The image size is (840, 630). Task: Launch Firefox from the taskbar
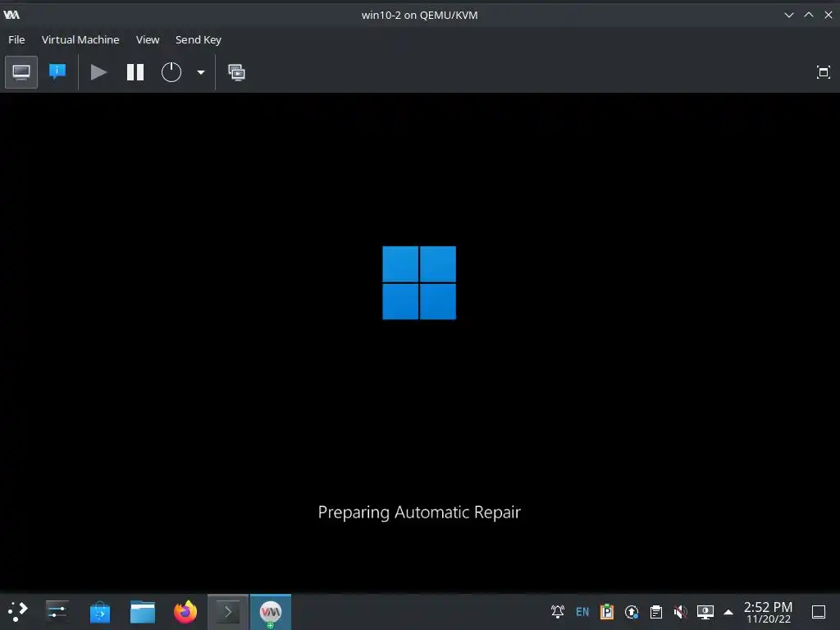(185, 612)
